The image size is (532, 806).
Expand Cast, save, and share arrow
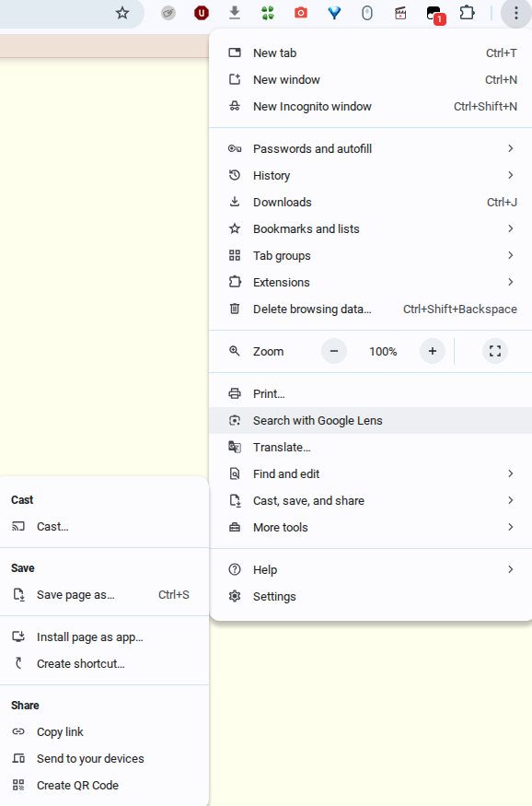point(511,500)
